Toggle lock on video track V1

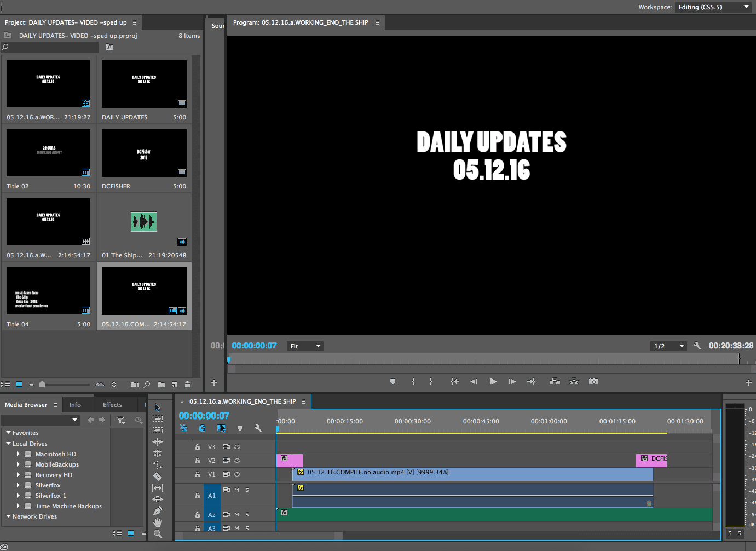[x=198, y=474]
